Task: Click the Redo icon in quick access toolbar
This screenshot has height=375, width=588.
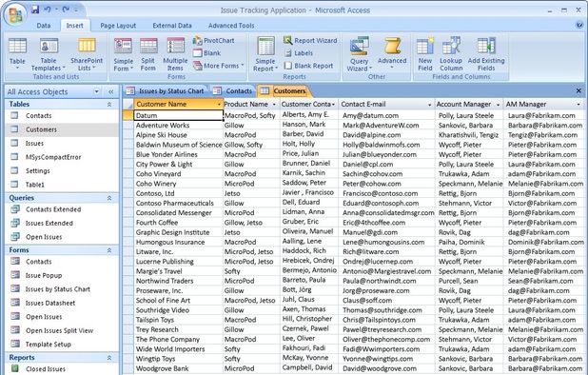Action: [66, 10]
